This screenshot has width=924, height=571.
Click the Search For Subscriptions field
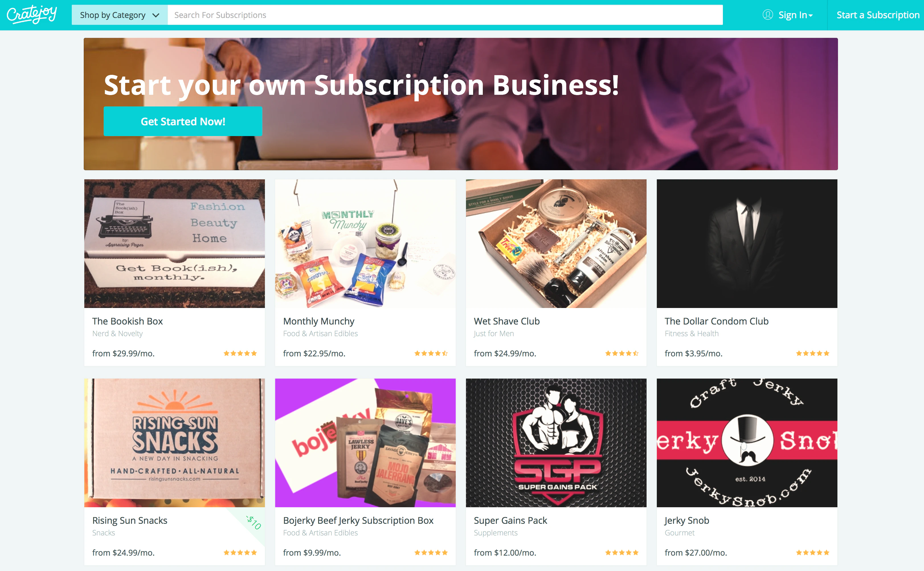coord(445,15)
